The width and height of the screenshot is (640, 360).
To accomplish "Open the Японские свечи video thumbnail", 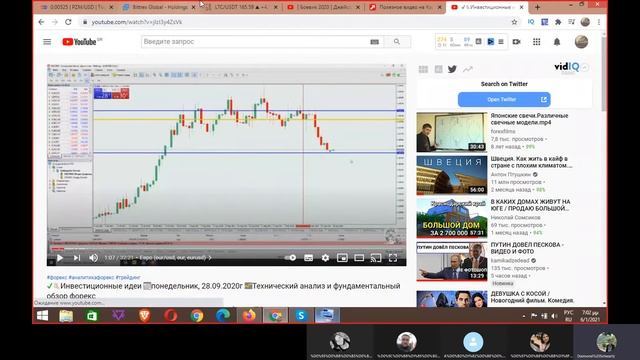I will [452, 132].
